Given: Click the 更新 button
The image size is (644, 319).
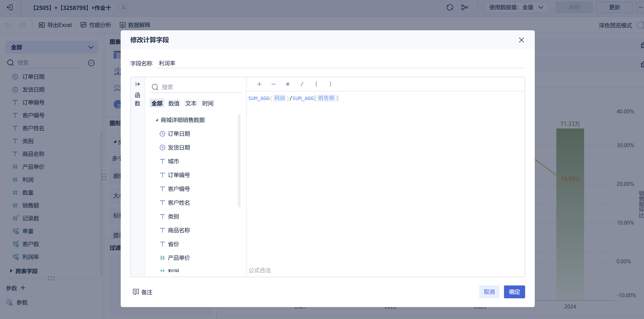Looking at the screenshot, I should tap(614, 8).
